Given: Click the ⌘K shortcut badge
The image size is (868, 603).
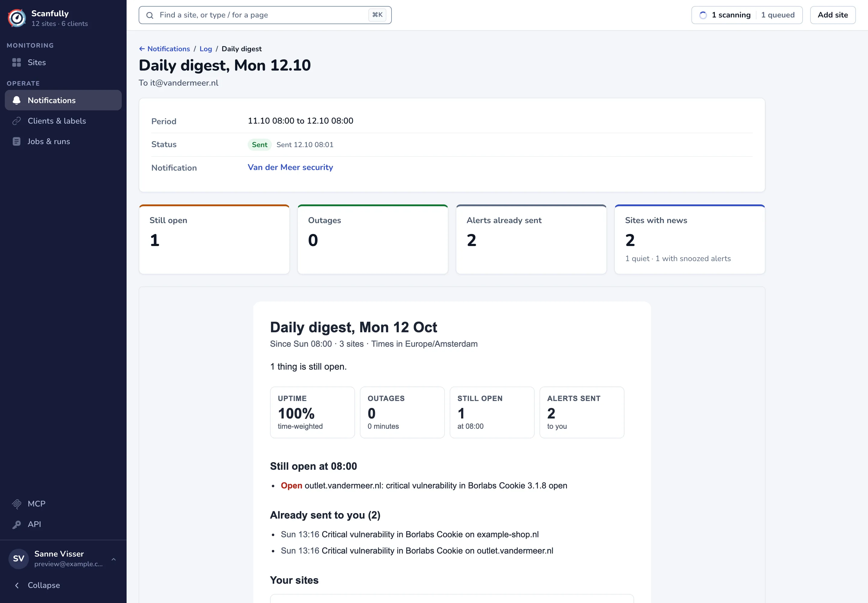Looking at the screenshot, I should [x=377, y=15].
